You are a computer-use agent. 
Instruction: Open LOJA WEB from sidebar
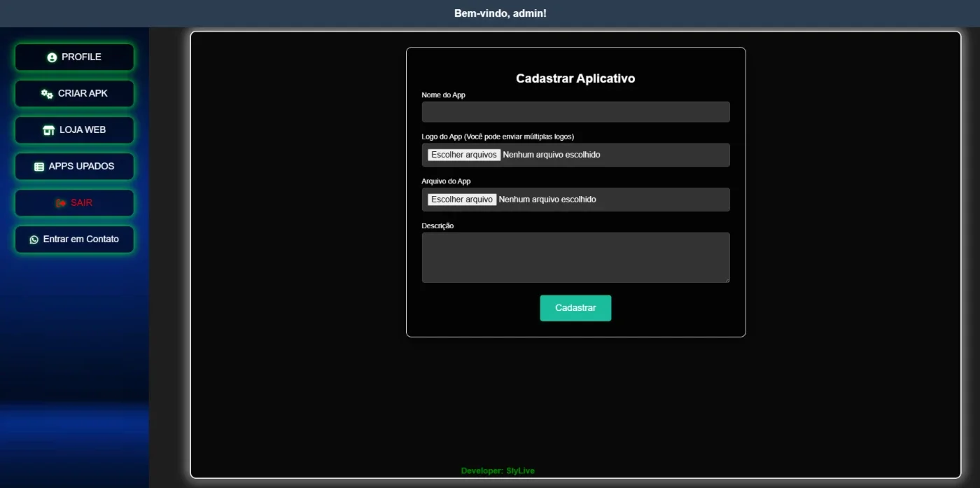pos(74,130)
